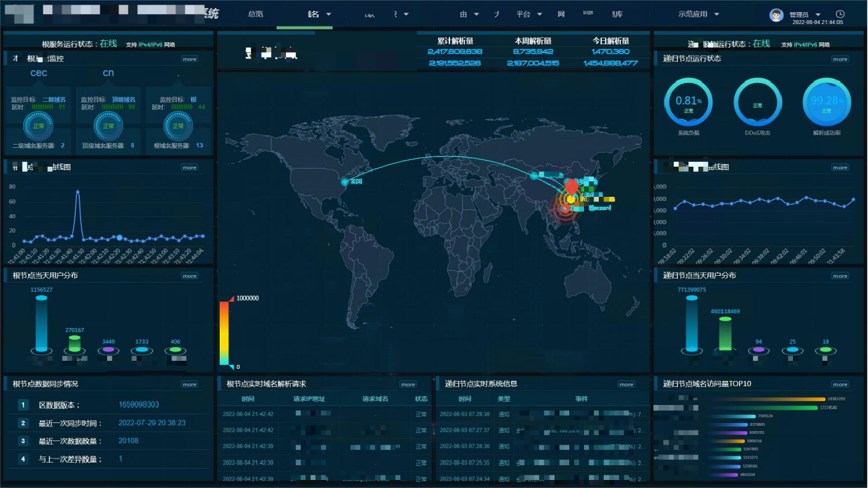Click the cn 顶级域名 status dial

point(108,125)
